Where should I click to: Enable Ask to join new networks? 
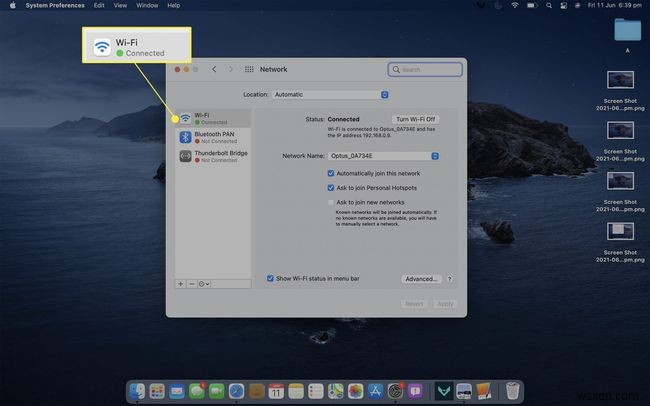click(x=332, y=202)
